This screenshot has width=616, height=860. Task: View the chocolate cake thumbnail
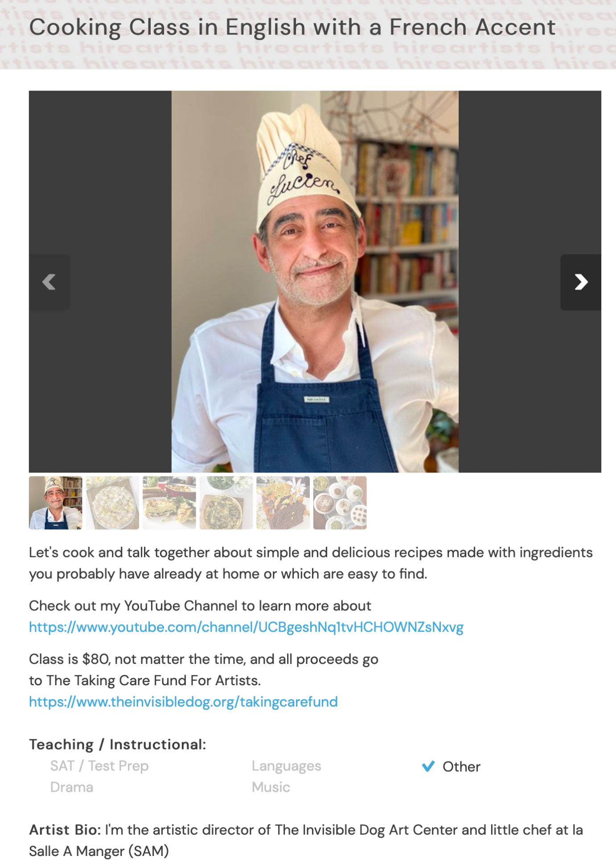tap(283, 503)
